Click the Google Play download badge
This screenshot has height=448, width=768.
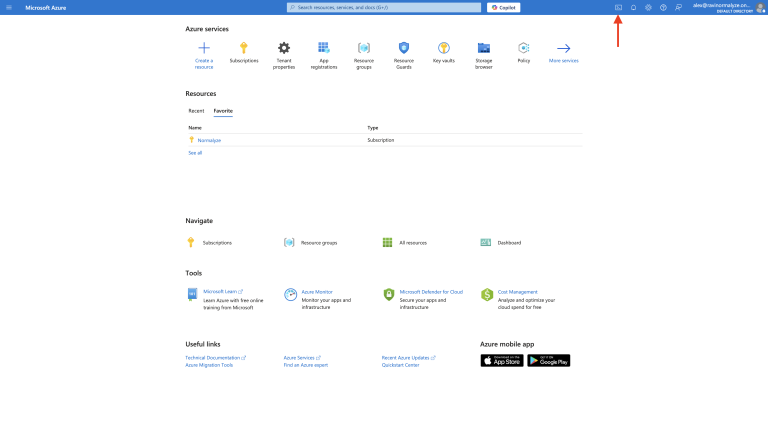click(x=549, y=360)
